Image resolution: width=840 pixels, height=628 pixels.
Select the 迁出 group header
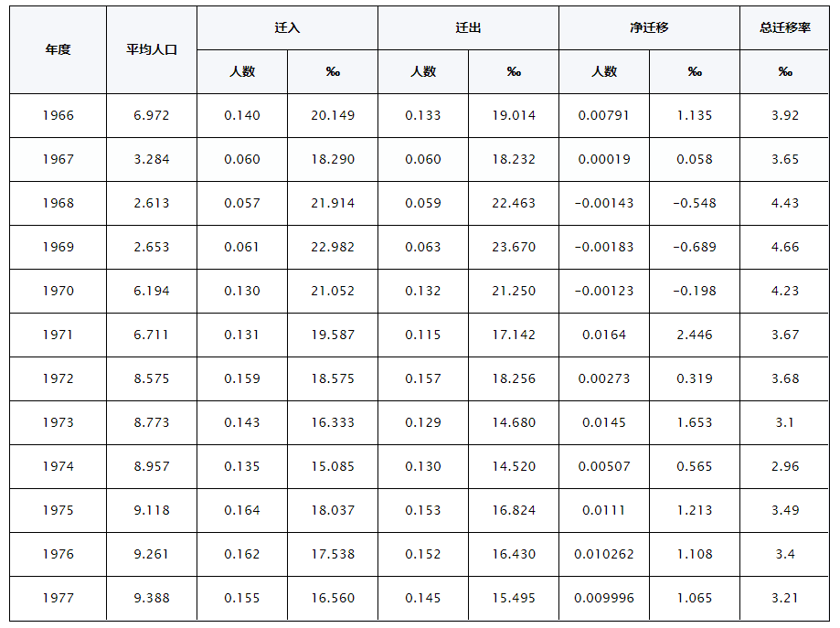pos(468,27)
